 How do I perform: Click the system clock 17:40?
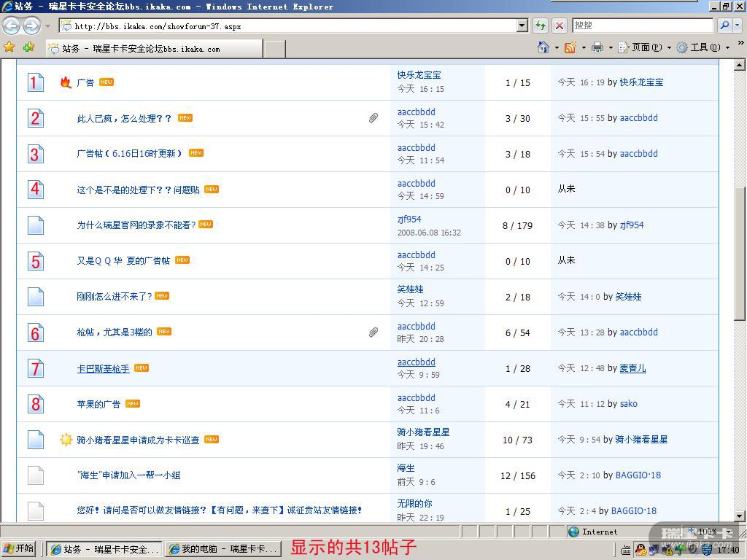coord(728,550)
